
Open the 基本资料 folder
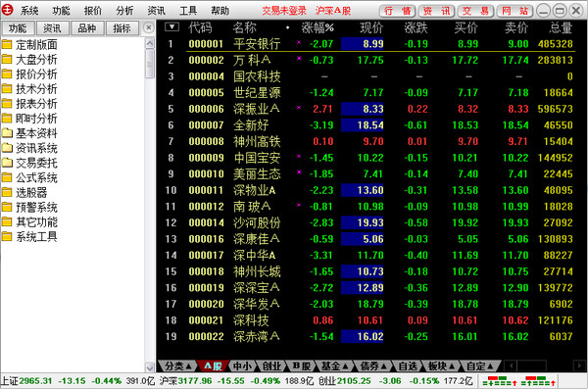click(29, 133)
